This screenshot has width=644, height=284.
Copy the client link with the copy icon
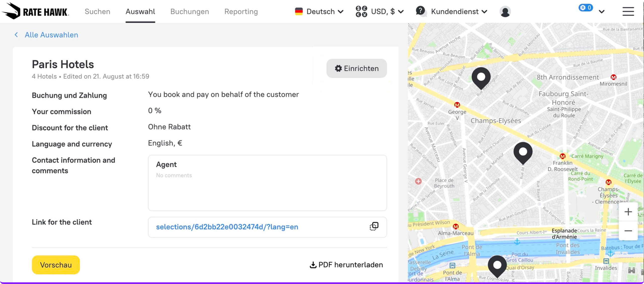[x=374, y=226]
